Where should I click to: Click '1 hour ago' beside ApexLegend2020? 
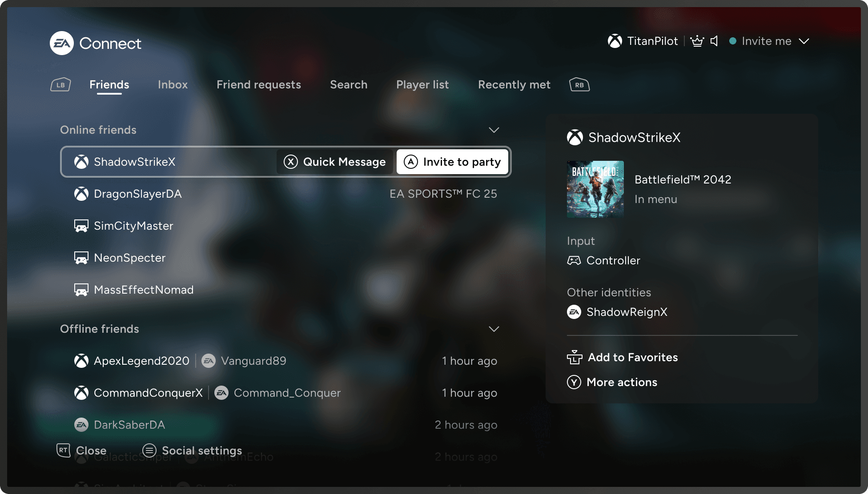tap(470, 361)
